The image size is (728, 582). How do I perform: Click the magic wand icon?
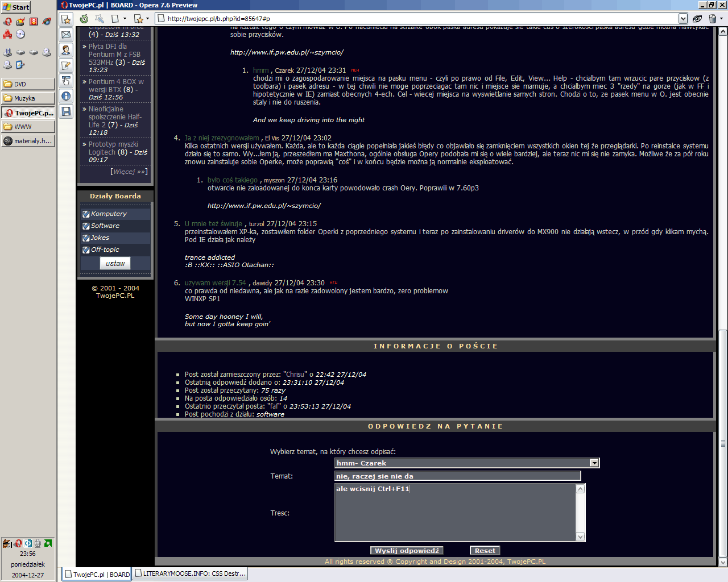(x=99, y=19)
